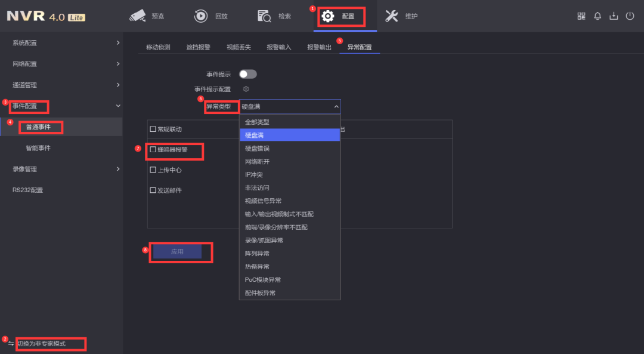Click 切换为非专家模式 link at bottom
This screenshot has height=354, width=644.
[51, 344]
